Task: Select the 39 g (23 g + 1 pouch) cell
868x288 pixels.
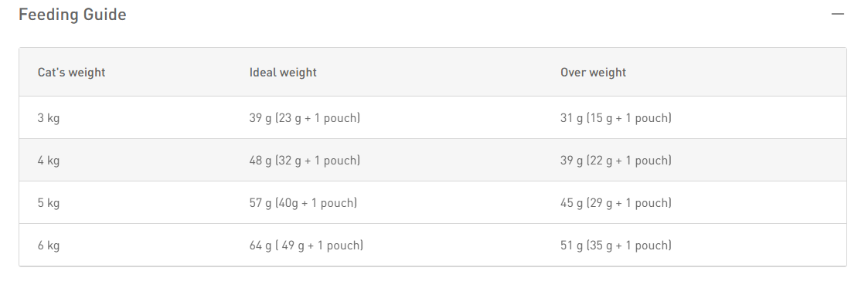Action: [x=305, y=117]
